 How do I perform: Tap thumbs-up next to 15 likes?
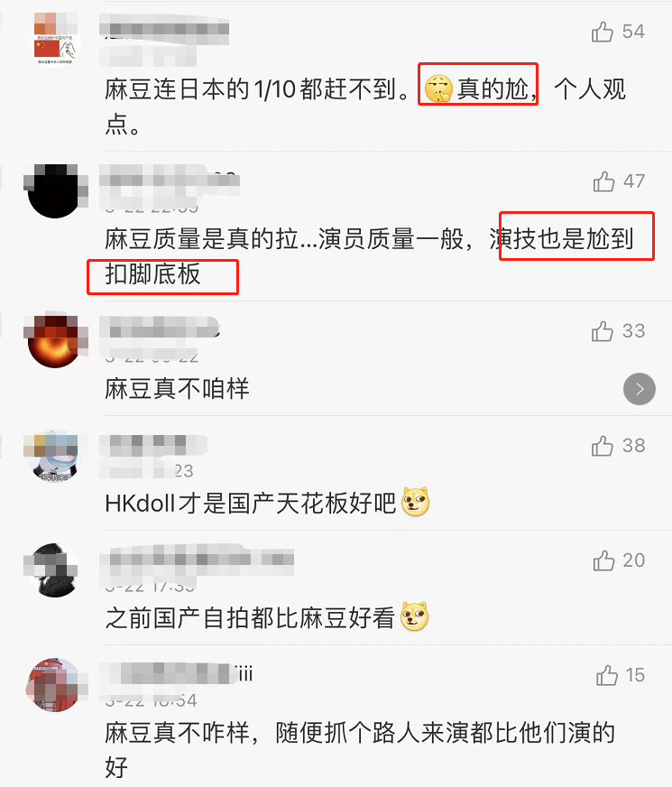607,675
